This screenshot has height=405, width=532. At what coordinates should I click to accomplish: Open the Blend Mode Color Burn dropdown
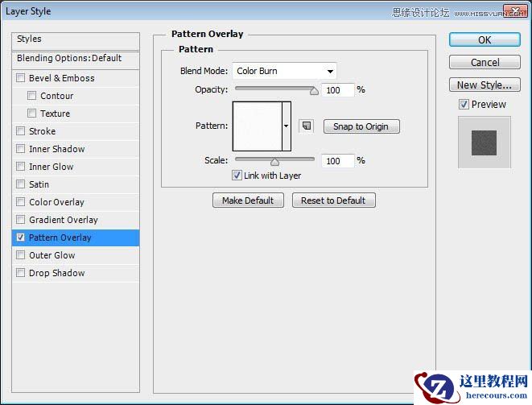(x=284, y=71)
